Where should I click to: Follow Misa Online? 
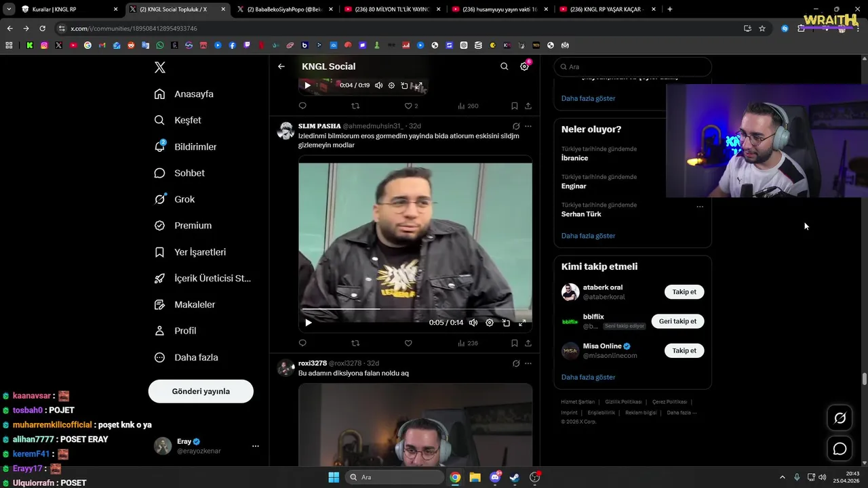tap(684, 350)
